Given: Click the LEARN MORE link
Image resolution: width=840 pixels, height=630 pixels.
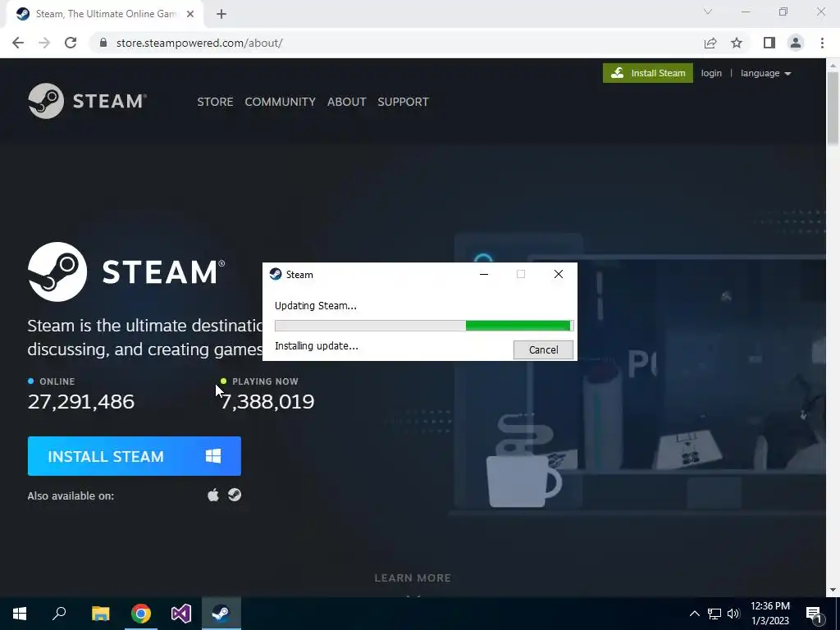Looking at the screenshot, I should point(413,577).
